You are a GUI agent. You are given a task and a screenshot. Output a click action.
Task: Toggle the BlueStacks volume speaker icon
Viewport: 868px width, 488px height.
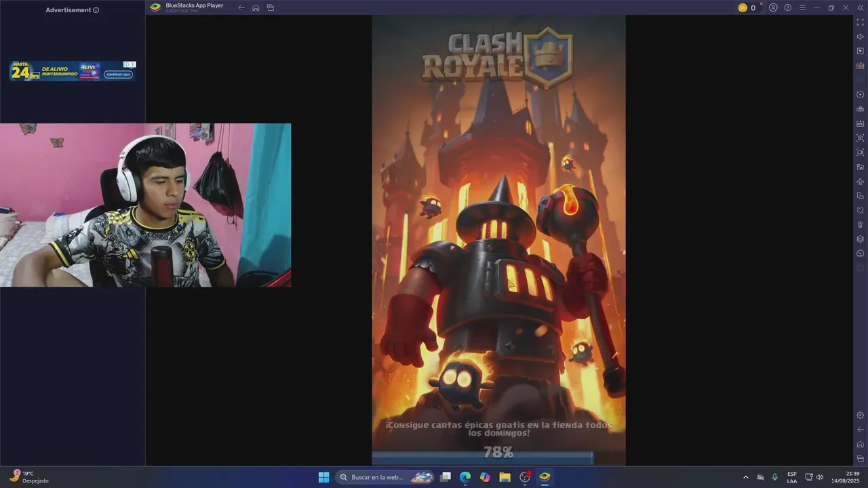click(860, 37)
